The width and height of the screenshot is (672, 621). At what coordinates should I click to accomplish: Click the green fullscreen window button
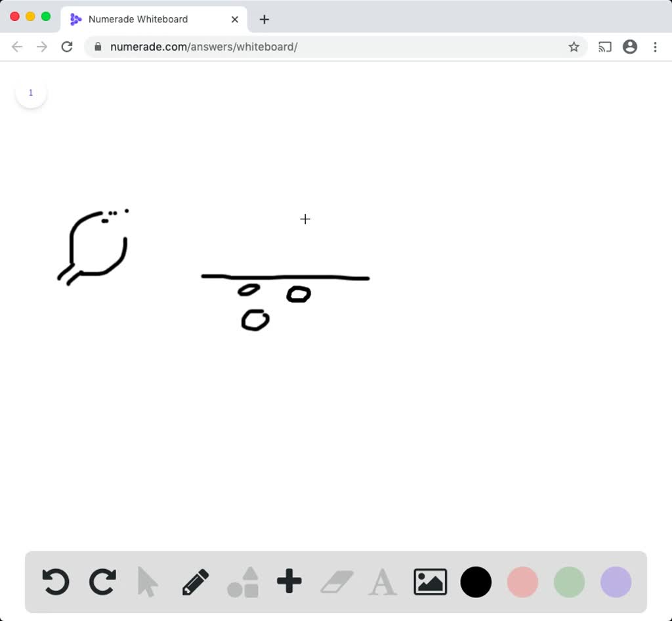[46, 16]
